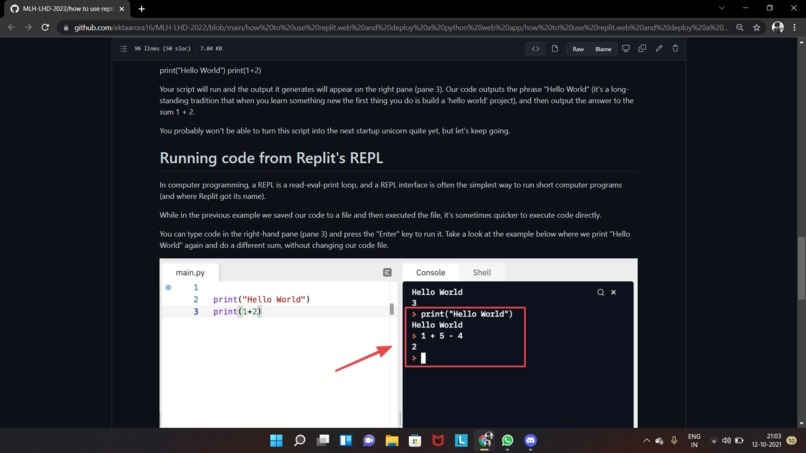
Task: Display the source code view icon
Action: [536, 49]
